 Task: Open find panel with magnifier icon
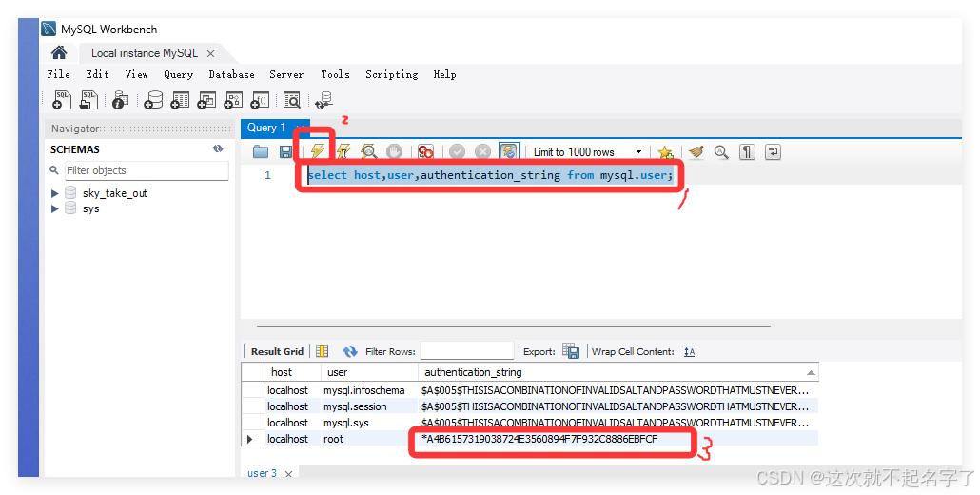[x=721, y=151]
